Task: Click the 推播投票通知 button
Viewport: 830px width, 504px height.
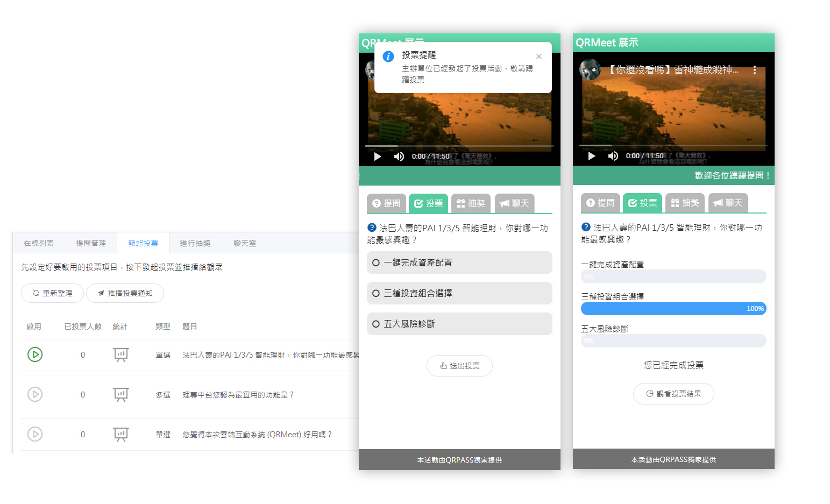Action: coord(125,293)
